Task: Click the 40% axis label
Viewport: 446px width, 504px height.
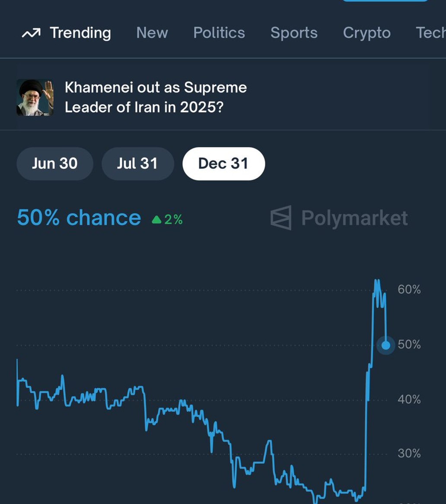Action: (x=409, y=400)
